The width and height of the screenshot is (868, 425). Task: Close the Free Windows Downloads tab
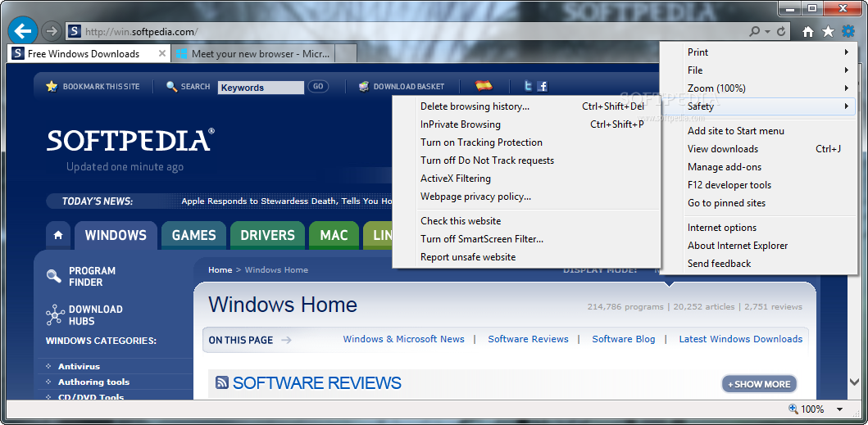pos(162,54)
